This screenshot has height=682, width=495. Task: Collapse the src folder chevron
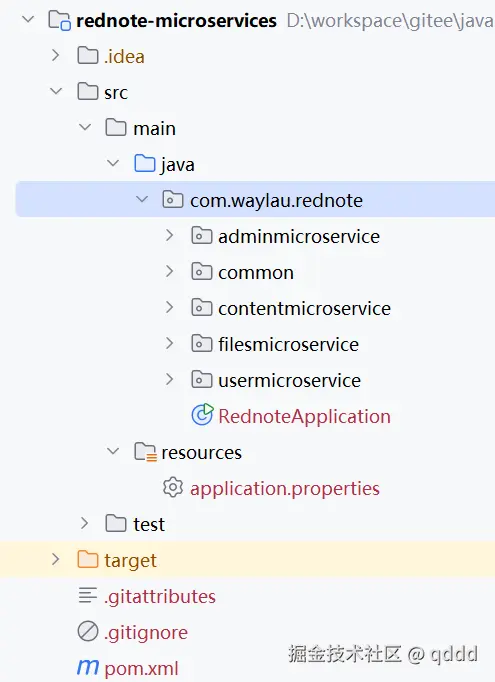[56, 91]
